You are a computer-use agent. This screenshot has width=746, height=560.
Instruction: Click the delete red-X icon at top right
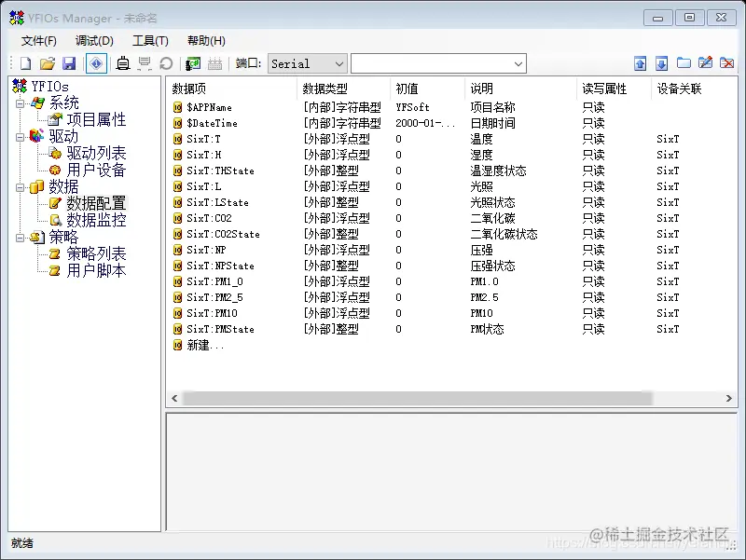[726, 62]
